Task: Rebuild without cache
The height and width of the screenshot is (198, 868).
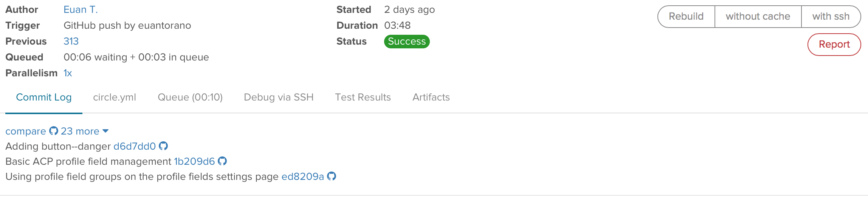Action: pos(758,17)
